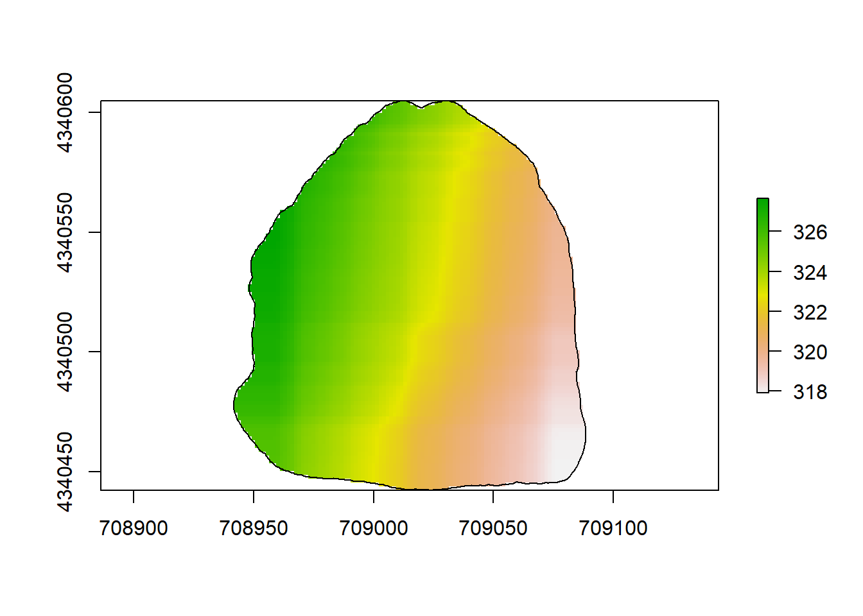
Task: Click the legend value 320
Action: (x=810, y=352)
